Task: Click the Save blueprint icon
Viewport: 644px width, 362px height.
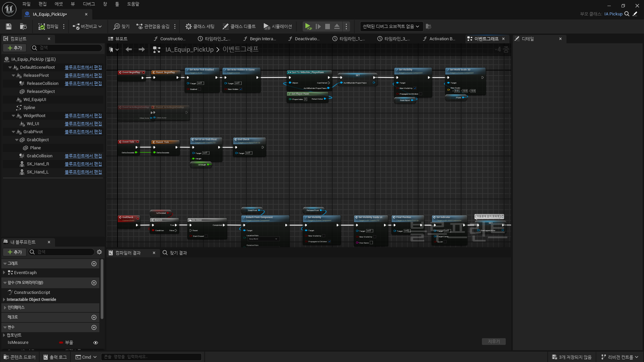Action: (x=9, y=27)
